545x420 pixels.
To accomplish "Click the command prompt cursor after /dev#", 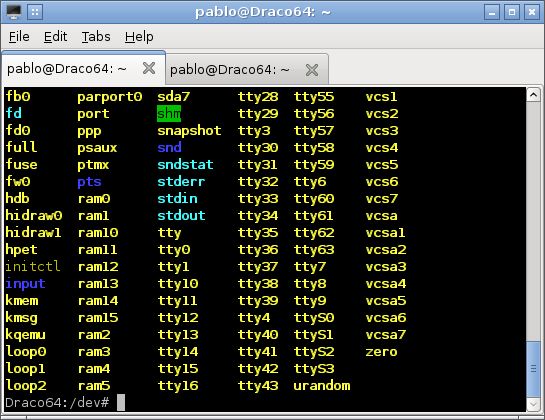I will [x=121, y=402].
